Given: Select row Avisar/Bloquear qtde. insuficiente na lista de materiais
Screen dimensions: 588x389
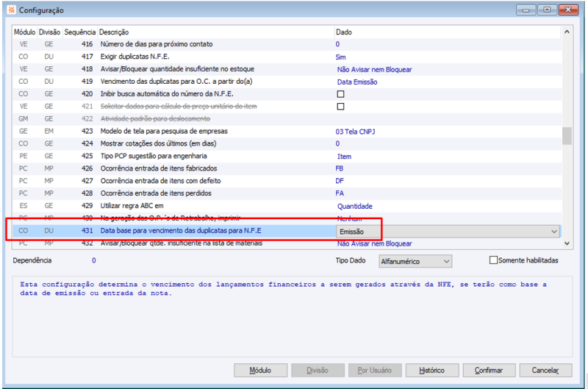Looking at the screenshot, I should click(287, 243).
